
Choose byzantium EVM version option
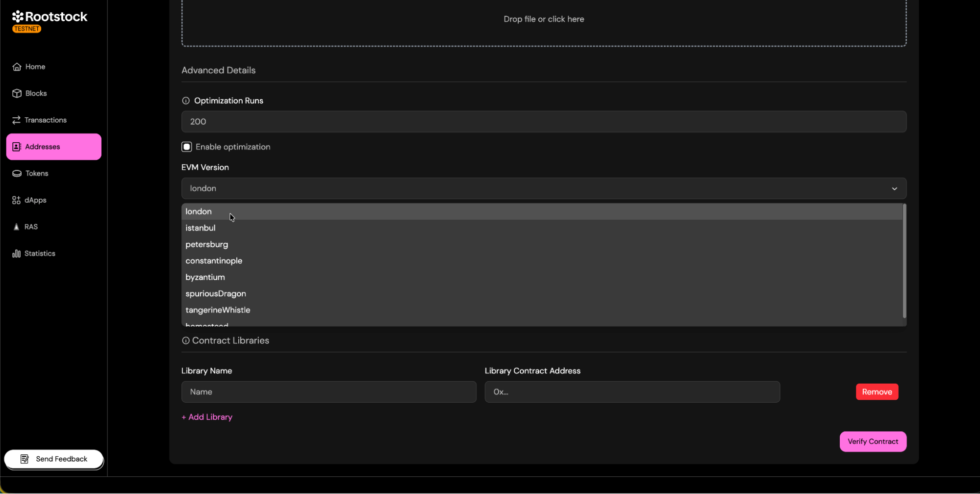click(x=205, y=277)
